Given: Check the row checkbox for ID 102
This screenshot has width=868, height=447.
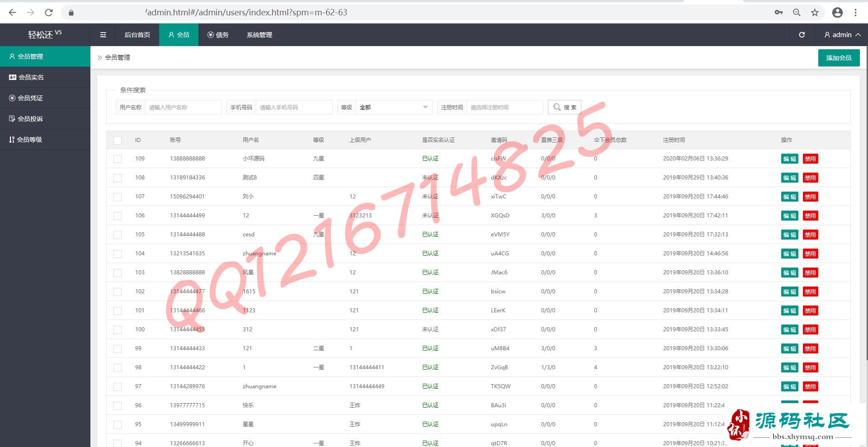Looking at the screenshot, I should point(118,292).
